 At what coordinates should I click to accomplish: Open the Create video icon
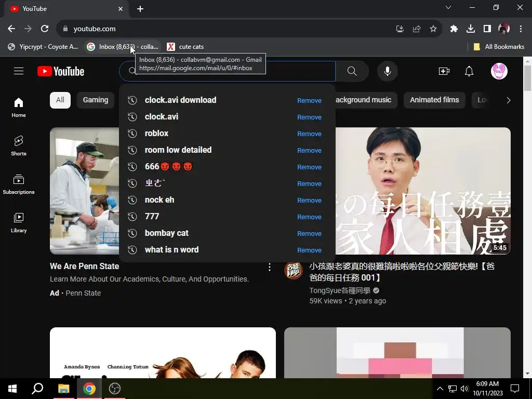(x=444, y=71)
